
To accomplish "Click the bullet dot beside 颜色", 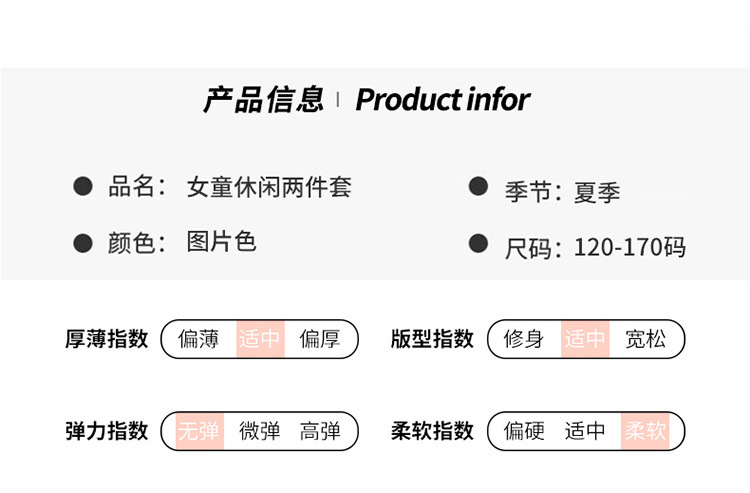I will click(x=83, y=242).
